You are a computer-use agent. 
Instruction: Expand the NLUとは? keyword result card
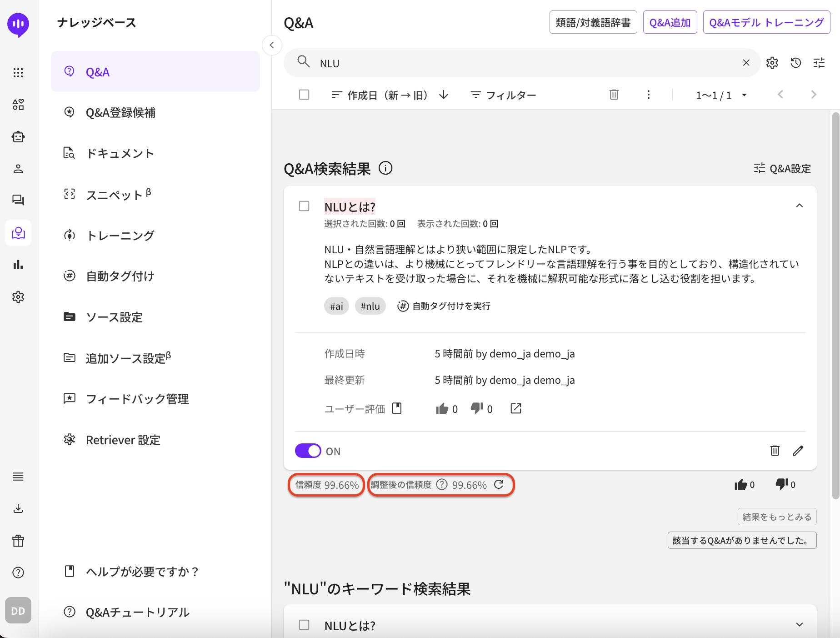pos(799,625)
